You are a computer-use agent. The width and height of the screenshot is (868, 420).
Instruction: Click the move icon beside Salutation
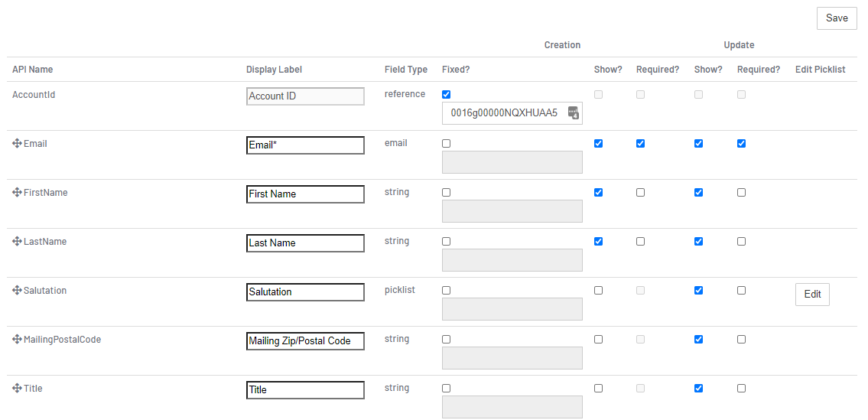[17, 291]
